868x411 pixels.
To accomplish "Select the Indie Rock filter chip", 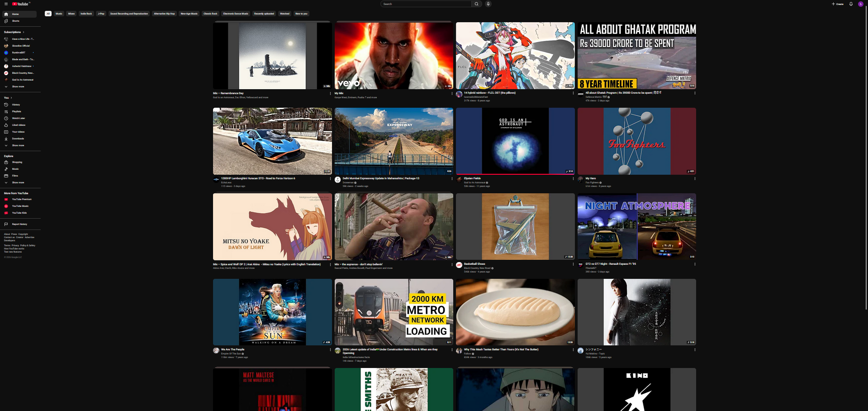I will (86, 14).
